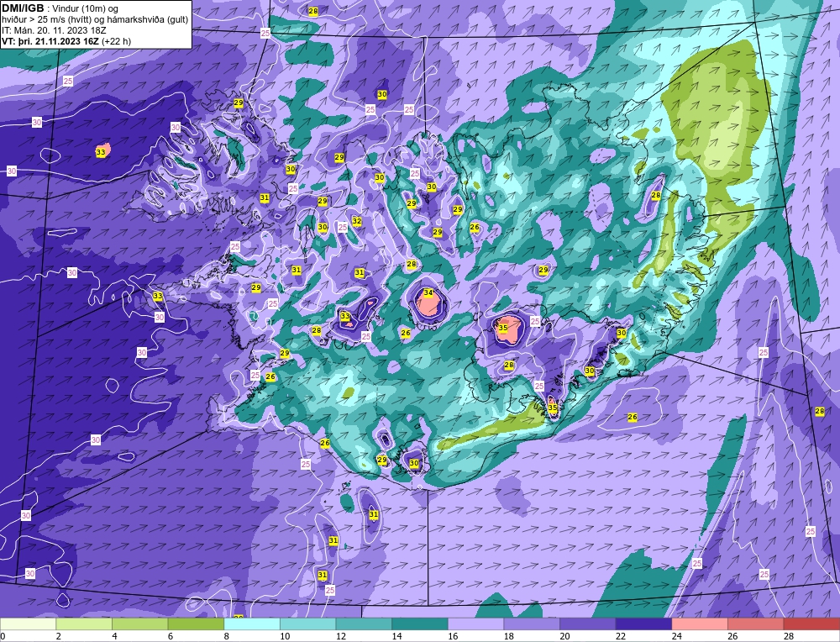Click the 14–16 m/s dark teal legend swatch
The height and width of the screenshot is (642, 840).
419,624
